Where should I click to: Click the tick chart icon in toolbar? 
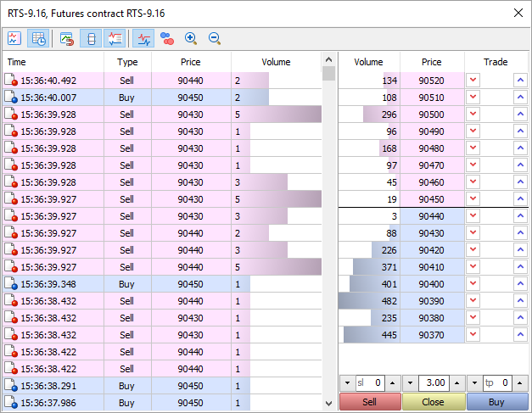point(14,38)
